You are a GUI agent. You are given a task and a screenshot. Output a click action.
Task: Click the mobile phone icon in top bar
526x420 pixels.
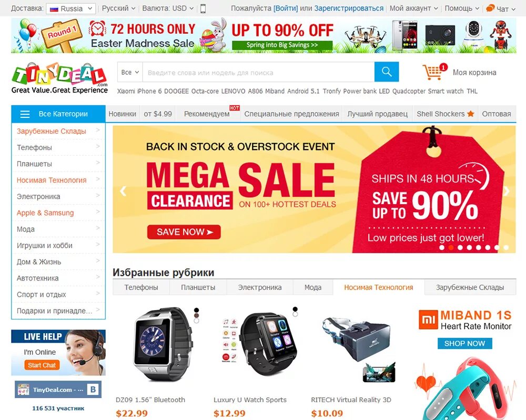click(x=203, y=8)
